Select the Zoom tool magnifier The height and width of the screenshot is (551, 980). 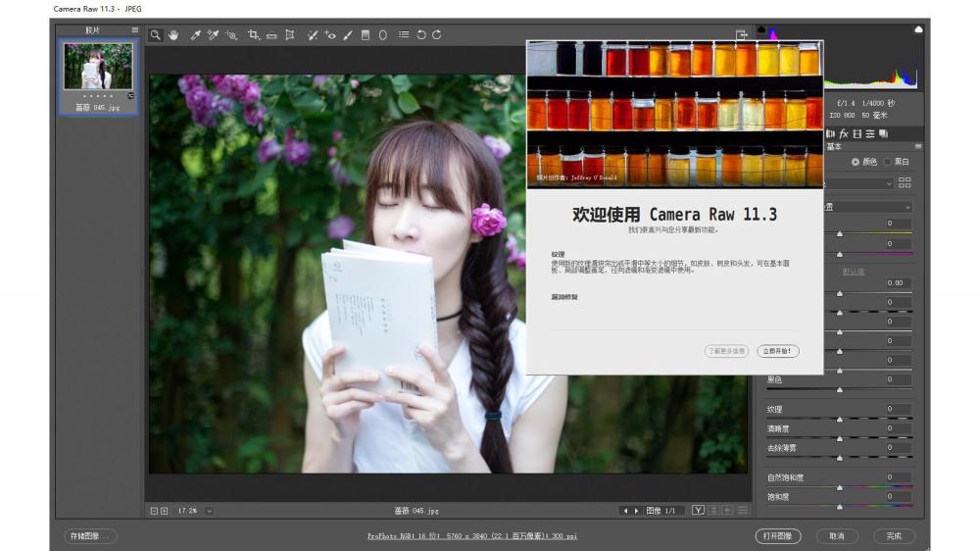tap(155, 35)
